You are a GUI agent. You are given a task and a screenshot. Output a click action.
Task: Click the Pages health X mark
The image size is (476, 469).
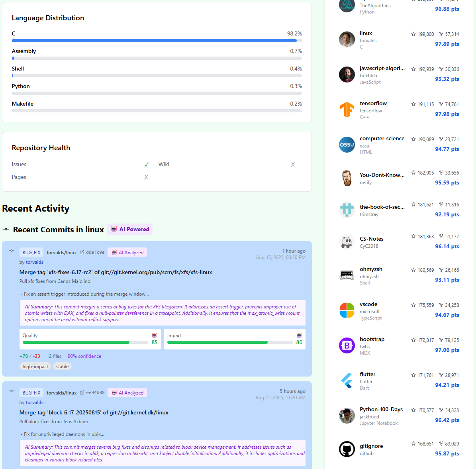pos(146,177)
